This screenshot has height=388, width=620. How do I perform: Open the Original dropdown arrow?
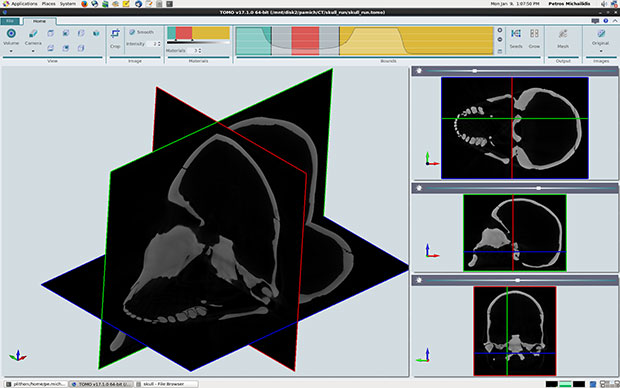(x=601, y=51)
